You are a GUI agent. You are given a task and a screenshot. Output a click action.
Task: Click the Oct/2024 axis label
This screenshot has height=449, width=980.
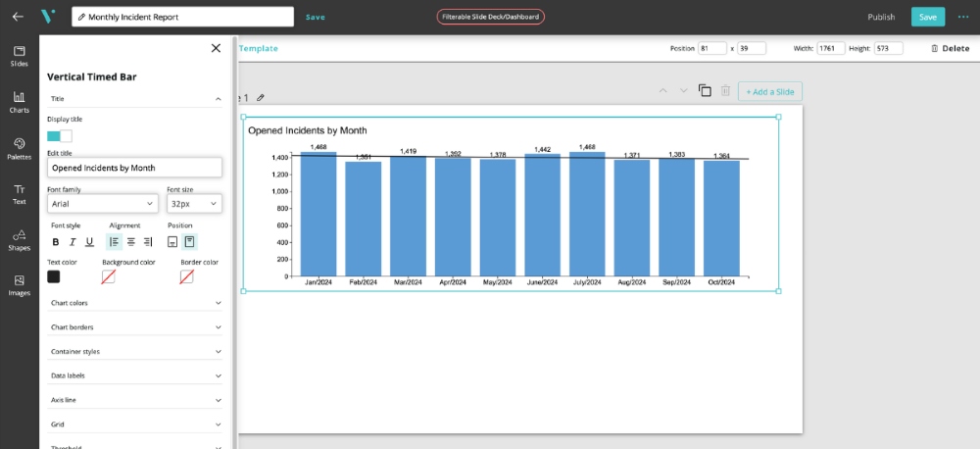721,282
